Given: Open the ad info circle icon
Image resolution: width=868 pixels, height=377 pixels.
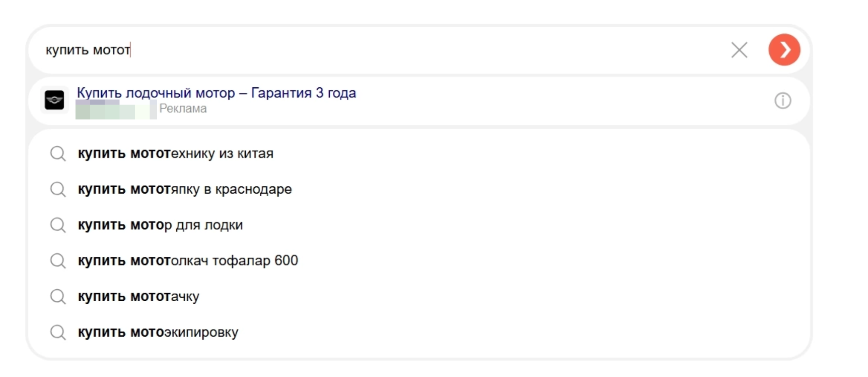Looking at the screenshot, I should pyautogui.click(x=782, y=101).
